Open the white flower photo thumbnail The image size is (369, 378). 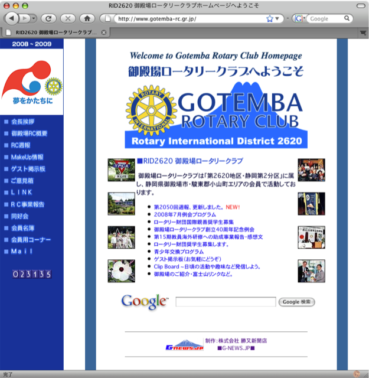(x=121, y=271)
